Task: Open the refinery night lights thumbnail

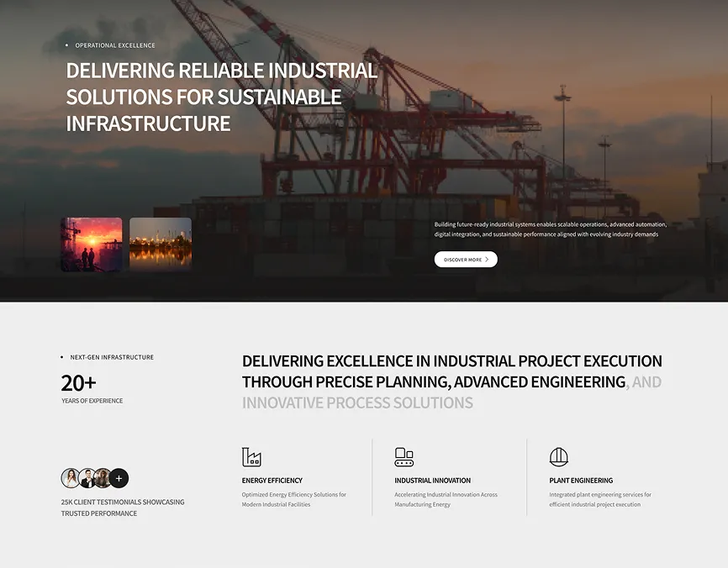Action: [x=161, y=245]
